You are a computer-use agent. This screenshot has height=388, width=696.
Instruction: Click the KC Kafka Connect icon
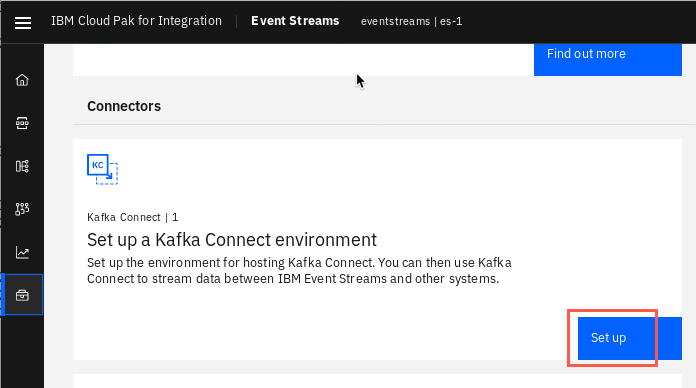tap(103, 169)
